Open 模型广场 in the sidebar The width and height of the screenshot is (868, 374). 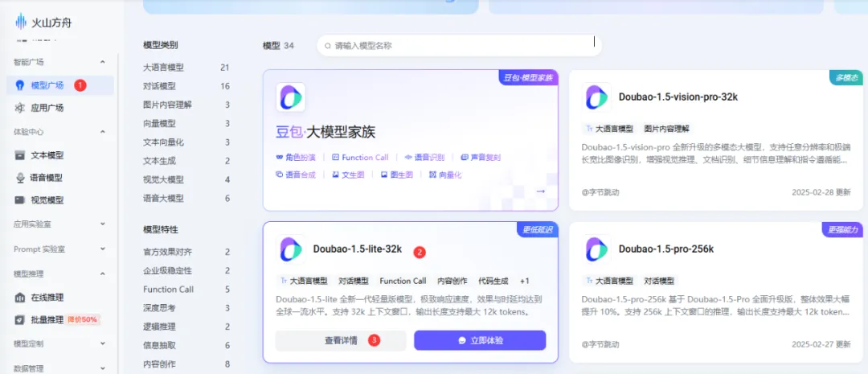(61, 85)
